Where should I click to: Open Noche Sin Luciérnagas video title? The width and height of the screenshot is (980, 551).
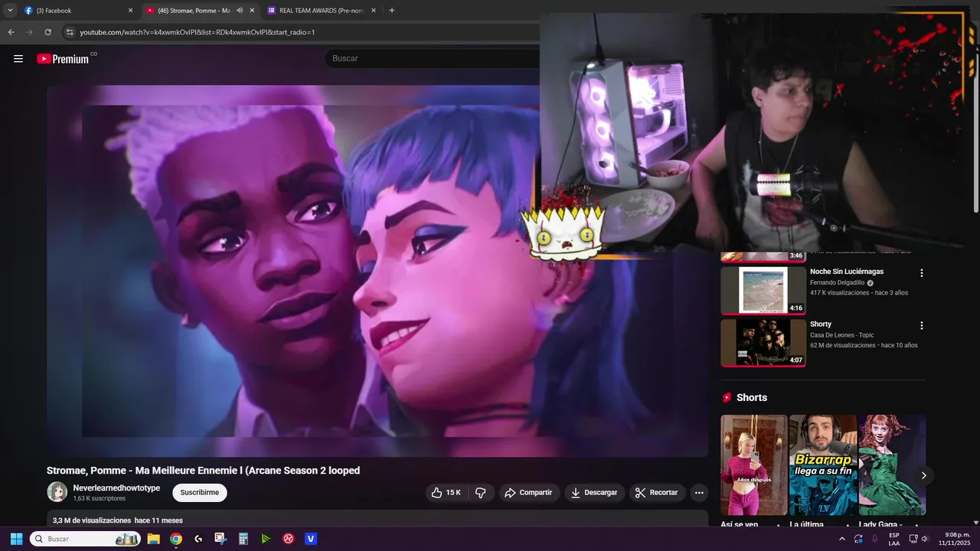(847, 272)
